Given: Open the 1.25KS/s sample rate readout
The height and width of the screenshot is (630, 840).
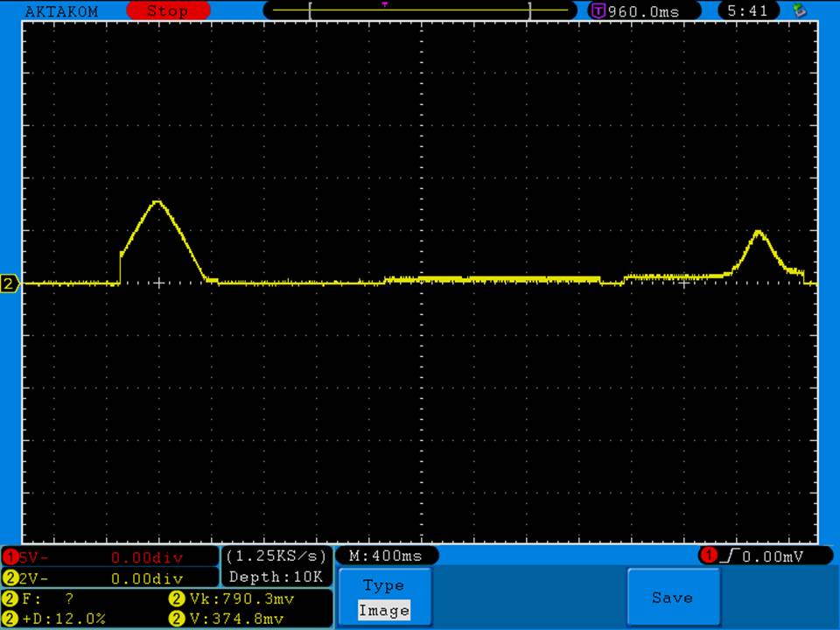Looking at the screenshot, I should (276, 556).
